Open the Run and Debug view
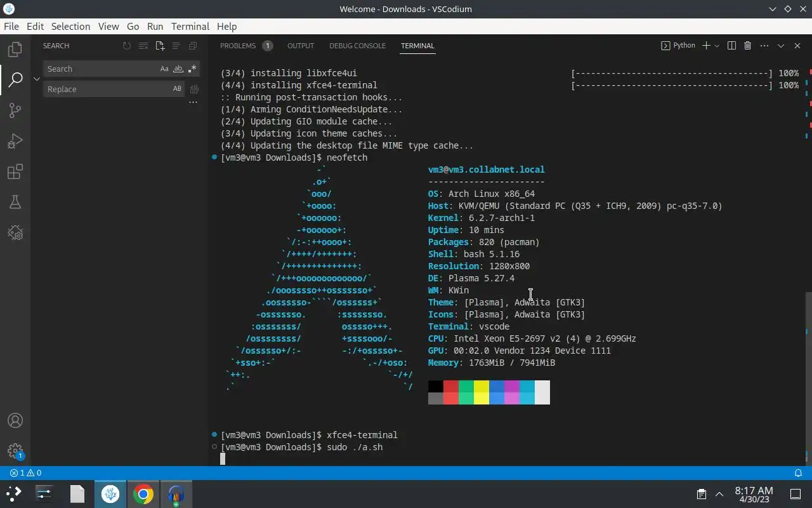812x508 pixels. [x=15, y=141]
